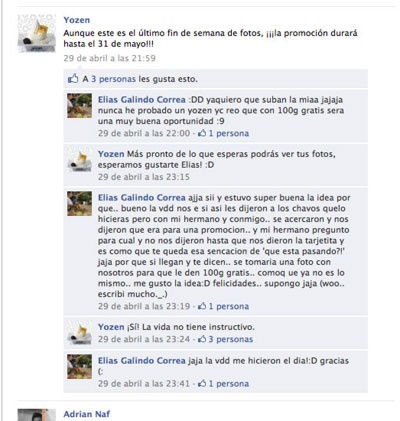Open "3 personas" likes list link
The width and height of the screenshot is (400, 421).
[x=113, y=79]
